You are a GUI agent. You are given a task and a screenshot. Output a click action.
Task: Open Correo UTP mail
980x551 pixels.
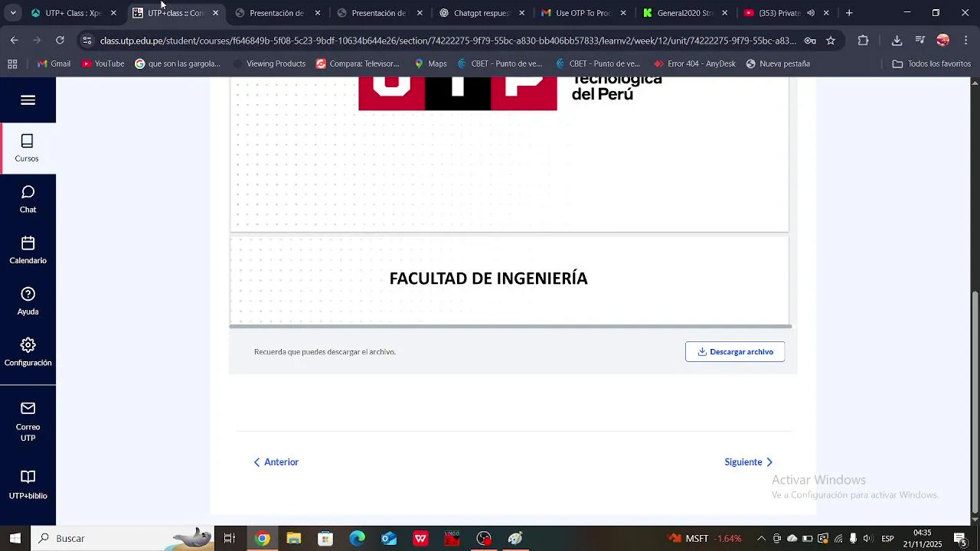click(x=28, y=422)
